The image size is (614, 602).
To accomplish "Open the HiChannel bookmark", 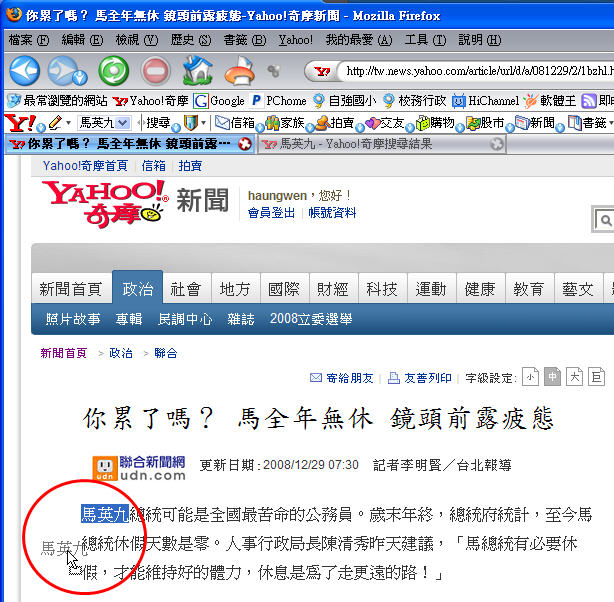I will click(486, 101).
